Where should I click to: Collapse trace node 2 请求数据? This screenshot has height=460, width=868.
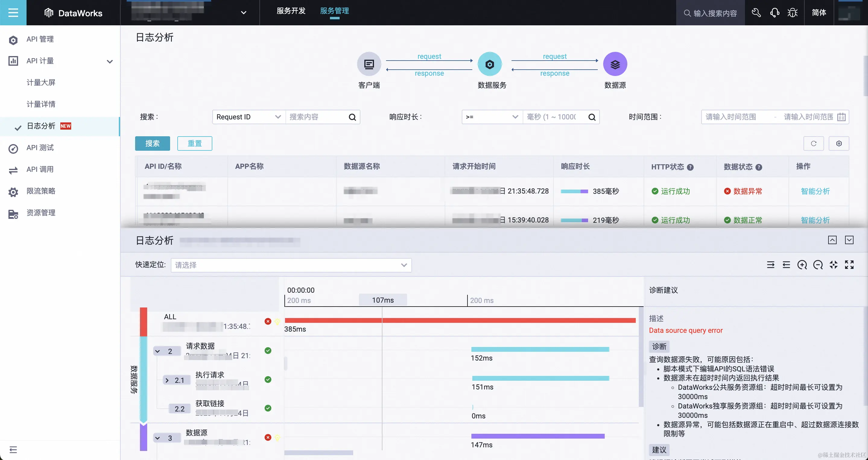[x=157, y=351]
